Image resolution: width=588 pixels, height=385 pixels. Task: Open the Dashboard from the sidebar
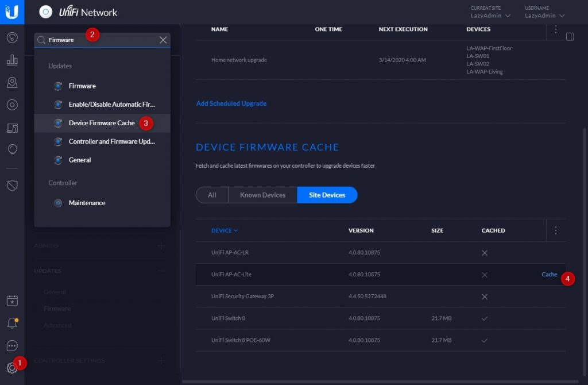click(12, 37)
